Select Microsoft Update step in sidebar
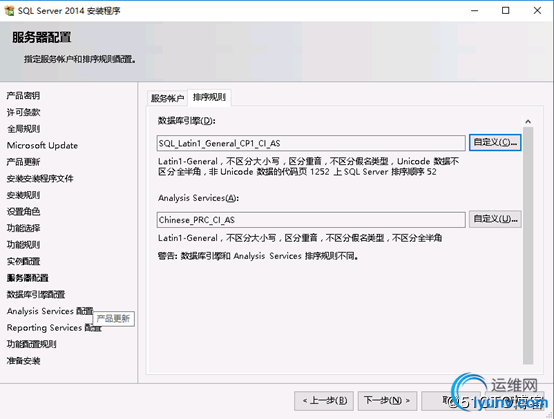 click(42, 145)
